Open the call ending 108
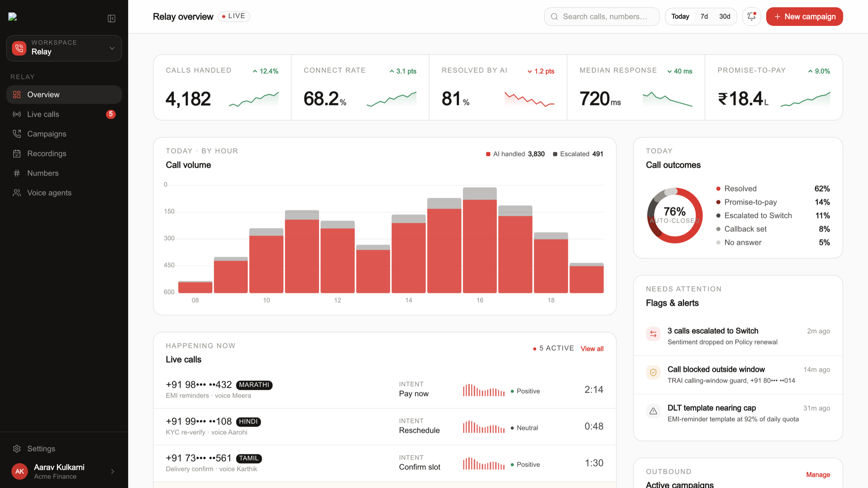The image size is (868, 488). 384,427
